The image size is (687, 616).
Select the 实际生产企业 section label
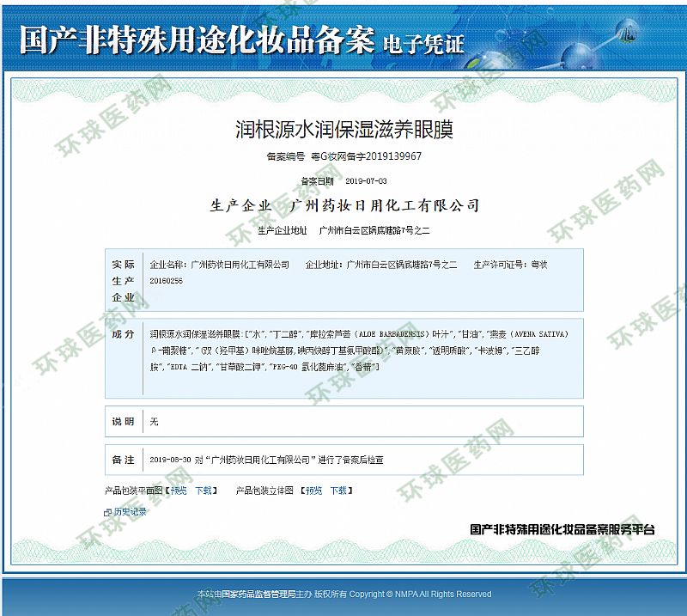click(123, 280)
